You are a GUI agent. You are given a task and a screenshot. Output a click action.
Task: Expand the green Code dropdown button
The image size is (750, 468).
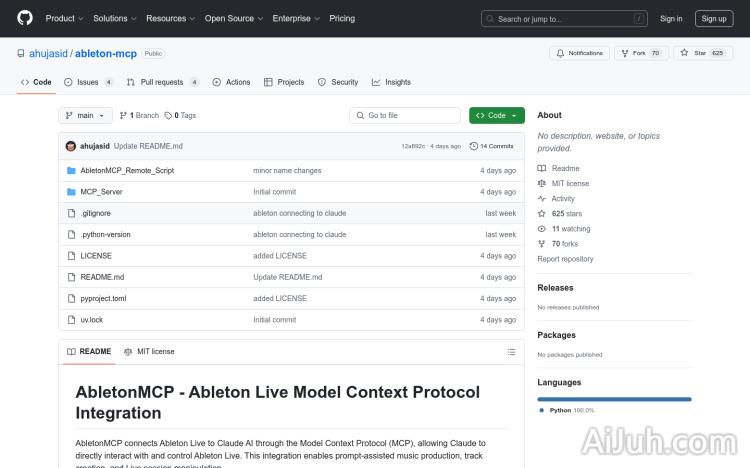[496, 115]
